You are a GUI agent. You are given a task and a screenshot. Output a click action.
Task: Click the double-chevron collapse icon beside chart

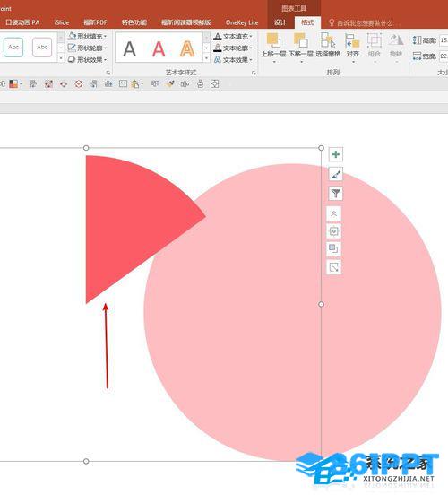tap(334, 214)
